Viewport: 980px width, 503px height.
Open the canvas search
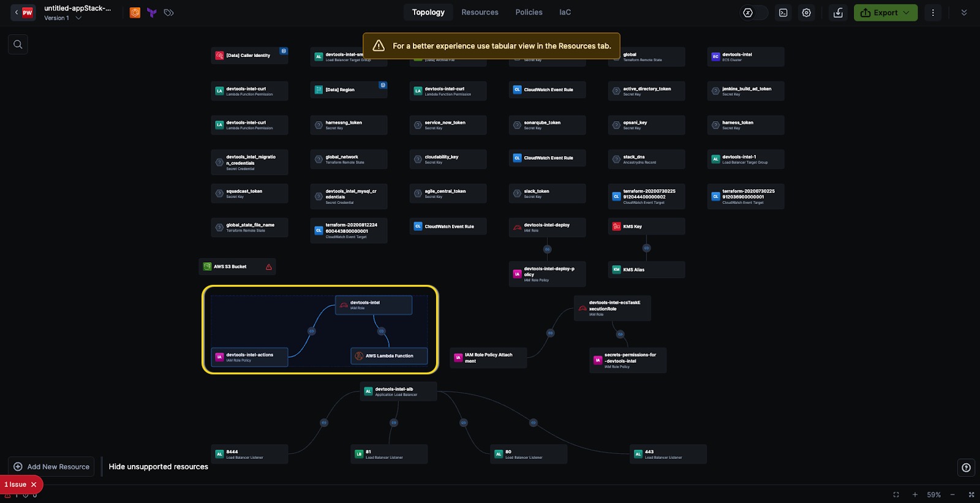click(x=18, y=44)
